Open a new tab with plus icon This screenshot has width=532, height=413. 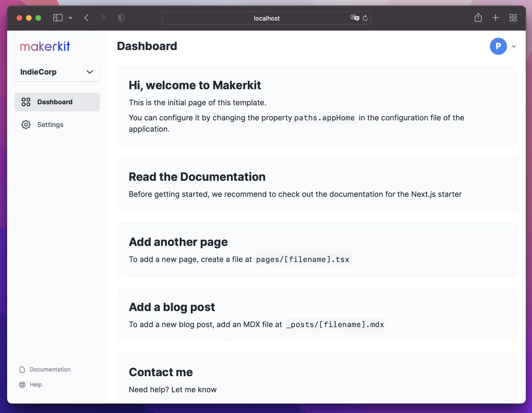point(495,17)
